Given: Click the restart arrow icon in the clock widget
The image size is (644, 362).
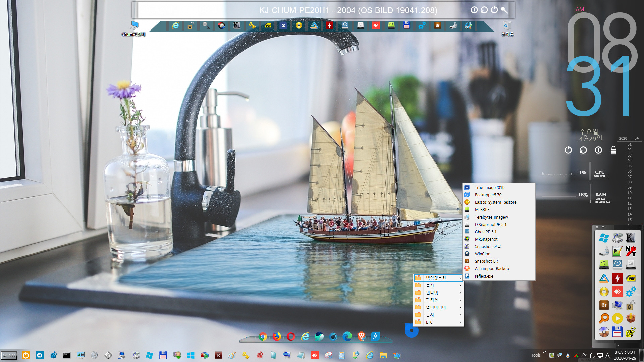Looking at the screenshot, I should click(583, 150).
